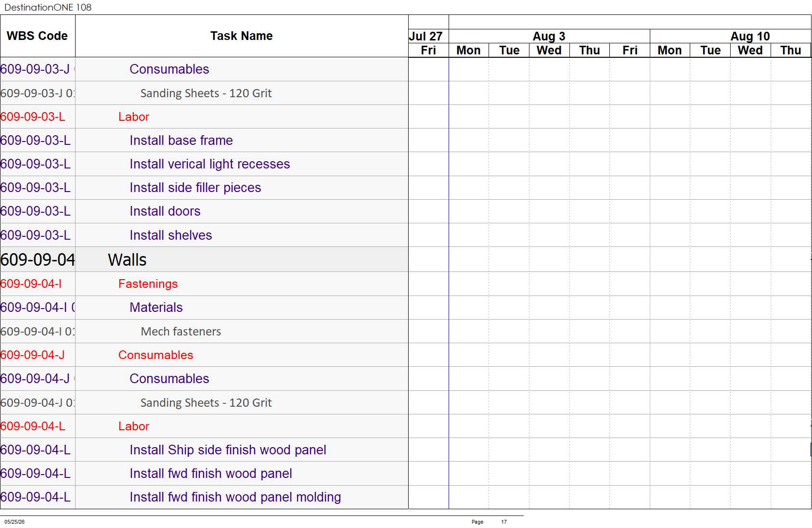Select the Aug 3 week header
The height and width of the screenshot is (528, 812).
(x=549, y=36)
